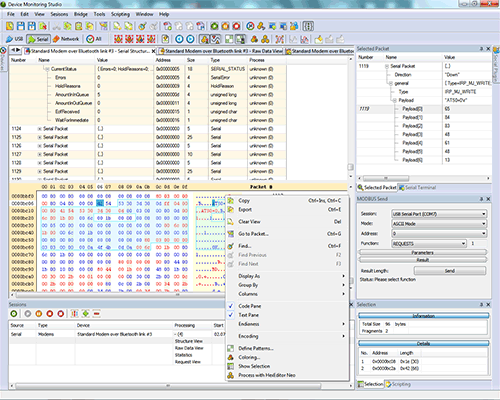Click the Go to Packet binoculars icon
Viewport: 500px width, 400px height.
[x=231, y=234]
